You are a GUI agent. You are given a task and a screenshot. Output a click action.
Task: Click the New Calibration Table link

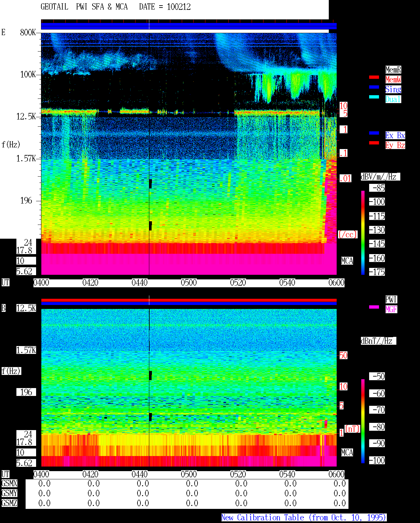[x=304, y=518]
